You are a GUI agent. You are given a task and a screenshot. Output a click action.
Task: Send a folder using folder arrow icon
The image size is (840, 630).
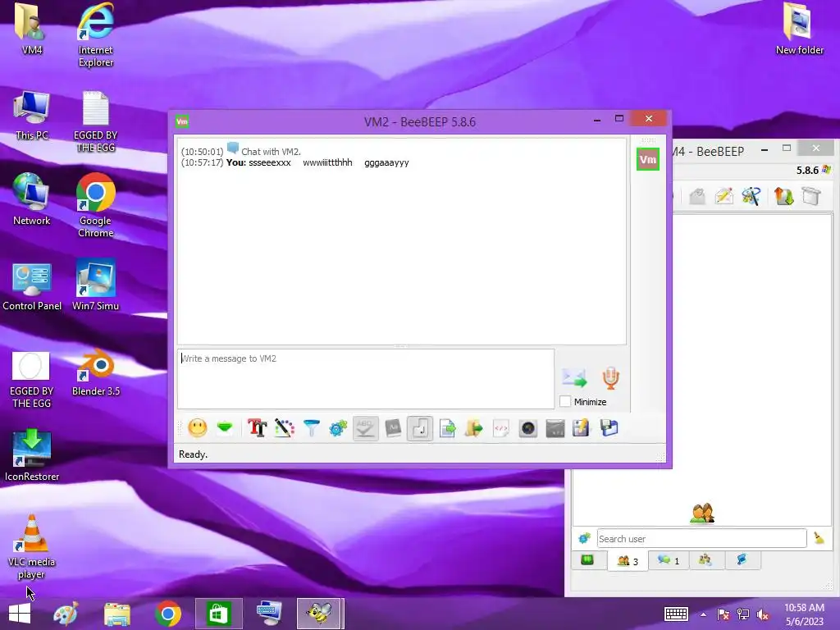[474, 428]
